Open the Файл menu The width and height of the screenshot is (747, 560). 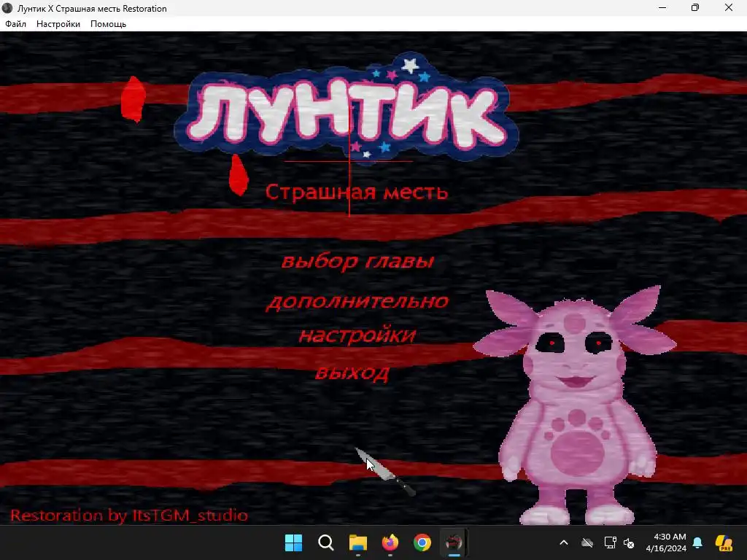[16, 24]
